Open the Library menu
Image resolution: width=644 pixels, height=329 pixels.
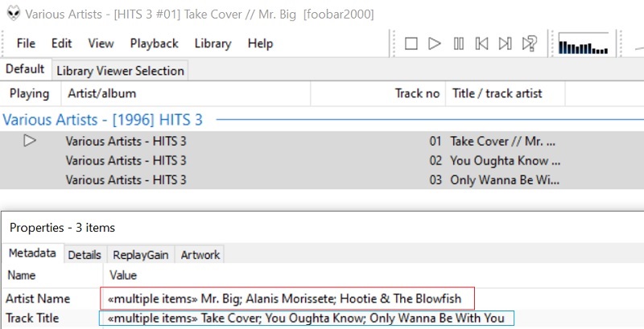[x=213, y=43]
